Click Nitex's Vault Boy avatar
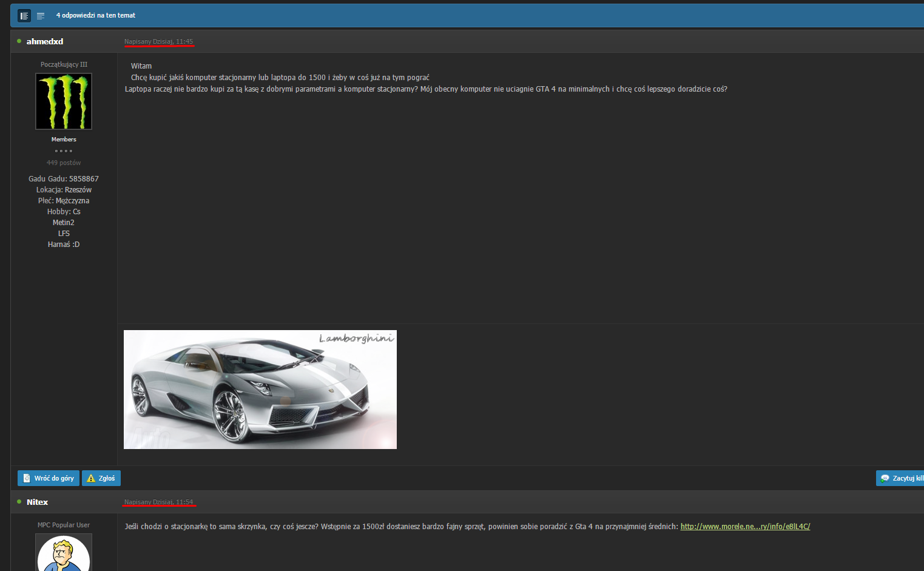The width and height of the screenshot is (924, 571). point(64,552)
